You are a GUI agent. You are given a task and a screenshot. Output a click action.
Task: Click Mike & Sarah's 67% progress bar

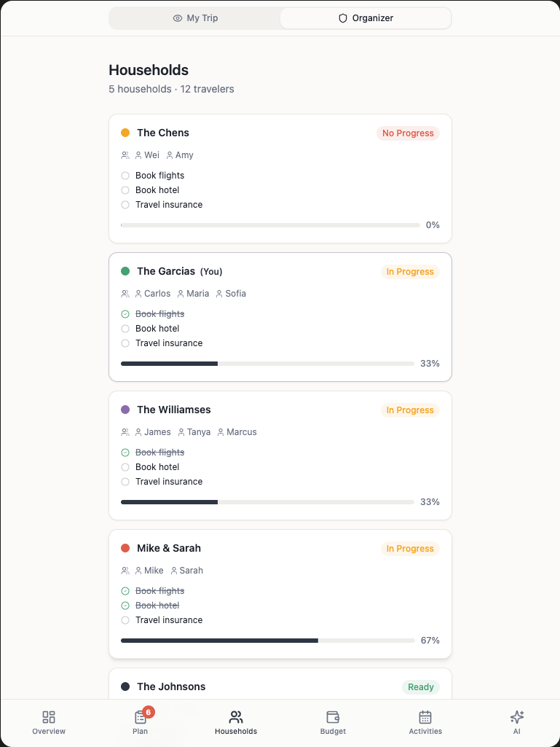(x=267, y=641)
